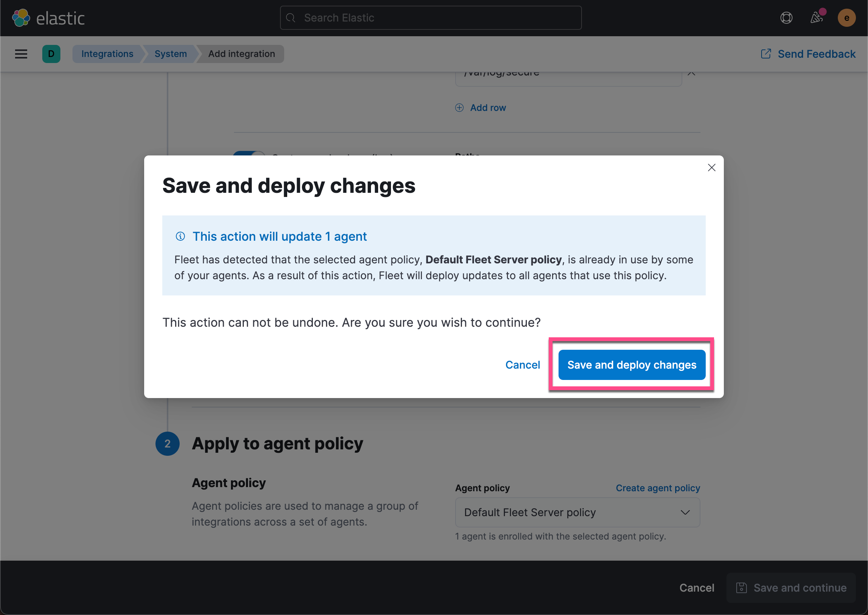Click the info icon in the callout

point(180,236)
